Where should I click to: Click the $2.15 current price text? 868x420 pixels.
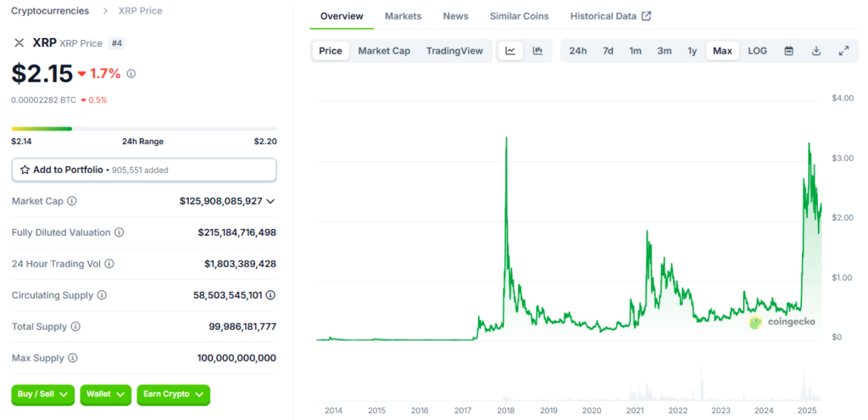[42, 74]
